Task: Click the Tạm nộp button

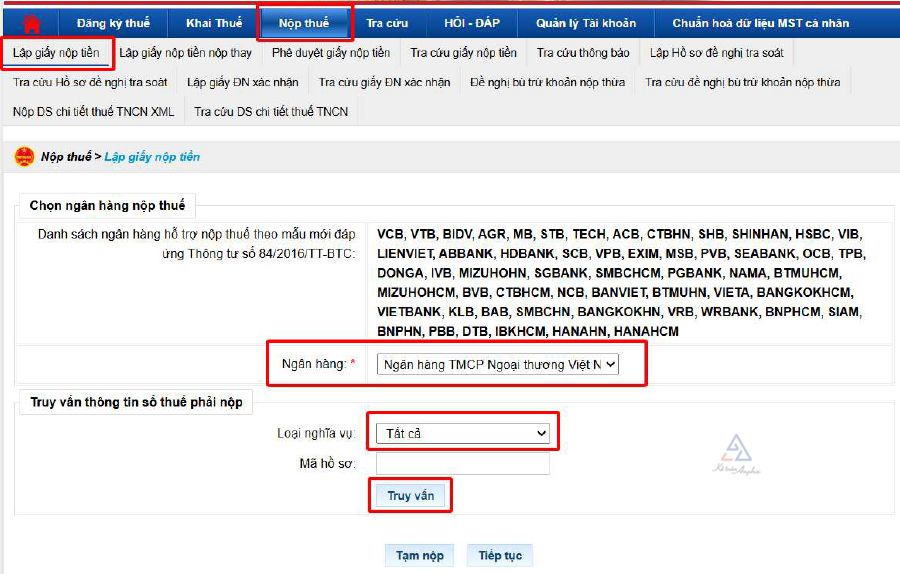Action: point(420,555)
